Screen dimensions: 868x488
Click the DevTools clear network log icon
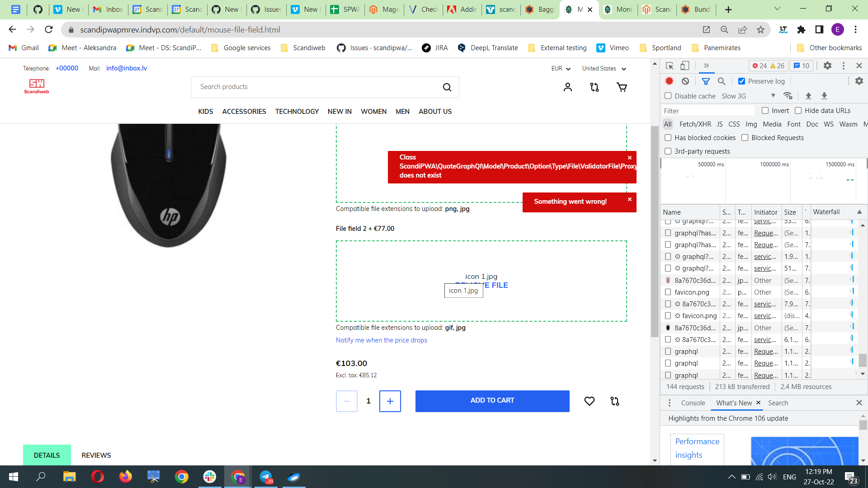pyautogui.click(x=685, y=81)
